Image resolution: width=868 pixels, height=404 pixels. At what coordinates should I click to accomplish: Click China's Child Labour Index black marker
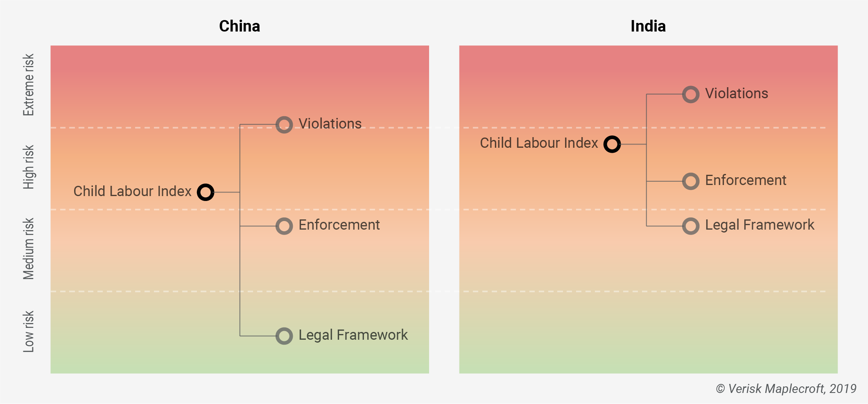pos(206,192)
